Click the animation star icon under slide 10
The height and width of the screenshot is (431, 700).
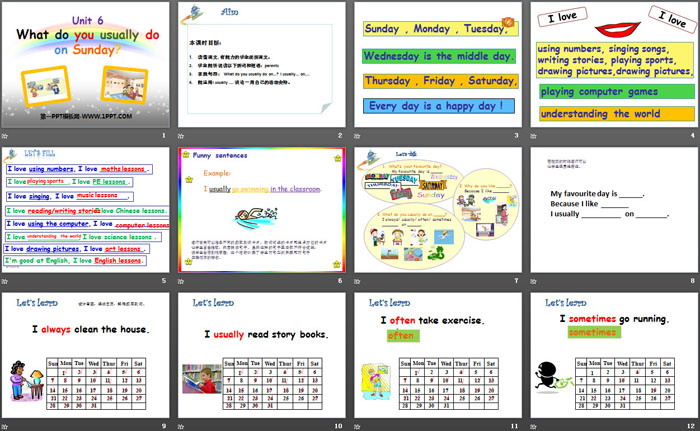[x=181, y=427]
